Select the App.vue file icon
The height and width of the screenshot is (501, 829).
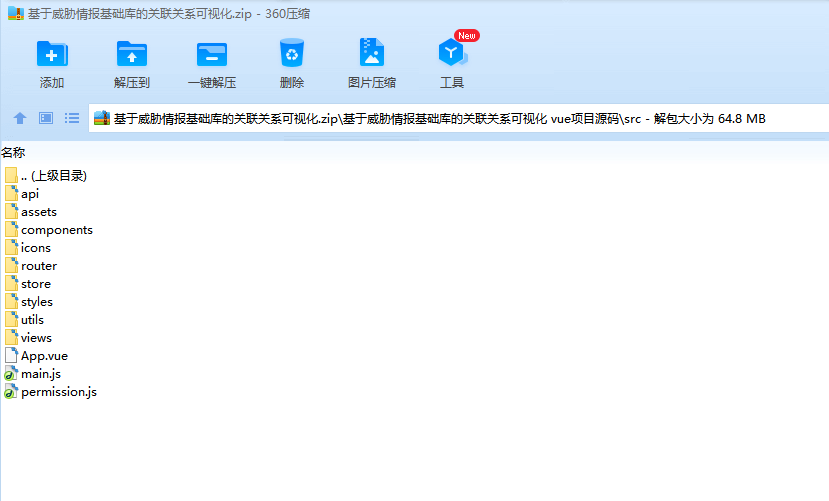[11, 355]
